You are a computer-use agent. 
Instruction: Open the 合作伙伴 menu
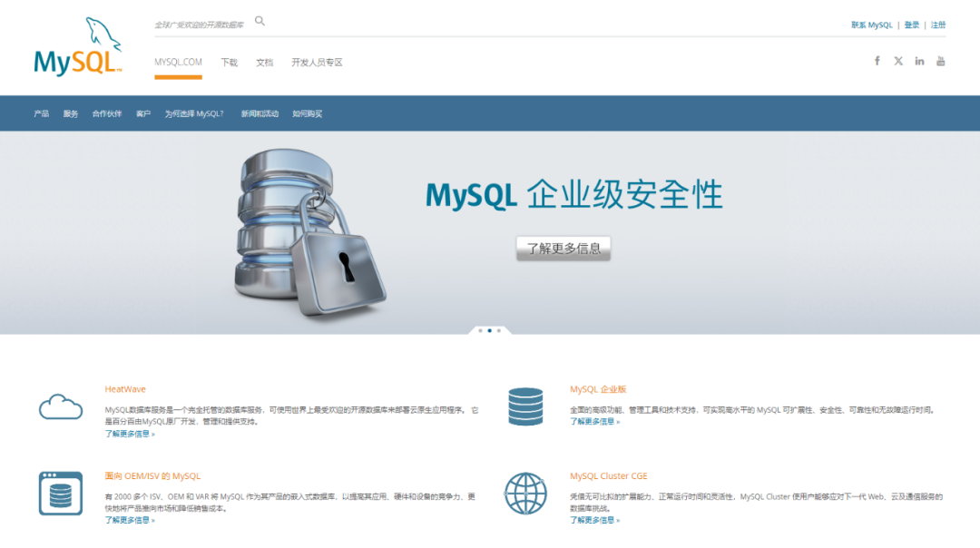pos(107,113)
